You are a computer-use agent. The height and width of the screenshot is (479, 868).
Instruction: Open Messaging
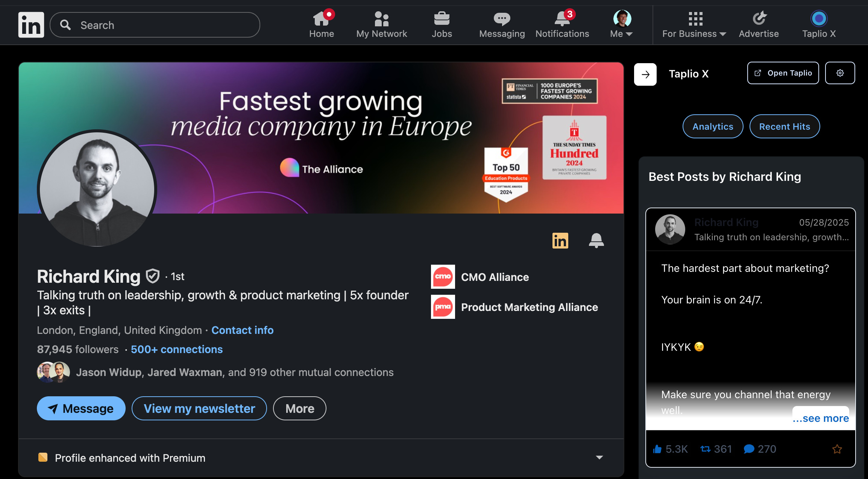point(502,25)
